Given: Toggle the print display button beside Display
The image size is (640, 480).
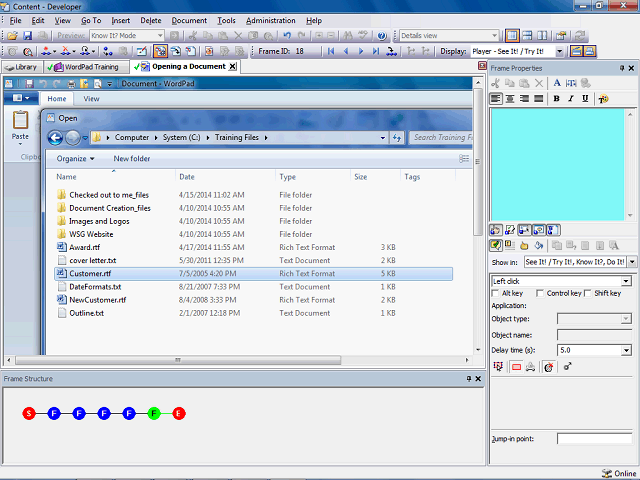Looking at the screenshot, I should [x=589, y=51].
